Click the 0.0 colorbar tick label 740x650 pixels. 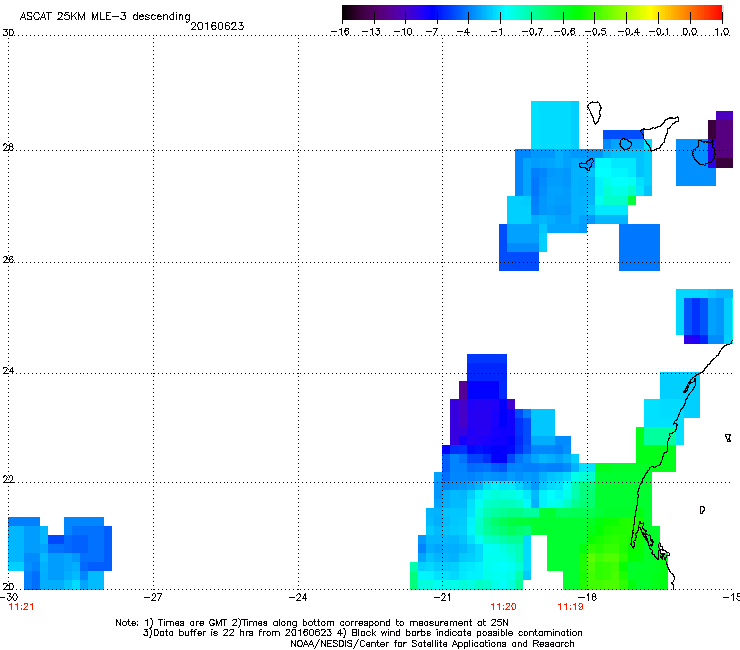pyautogui.click(x=690, y=32)
